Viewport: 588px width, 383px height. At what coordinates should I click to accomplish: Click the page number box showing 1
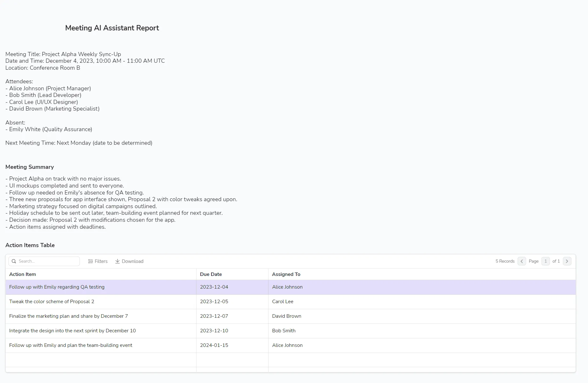click(546, 261)
